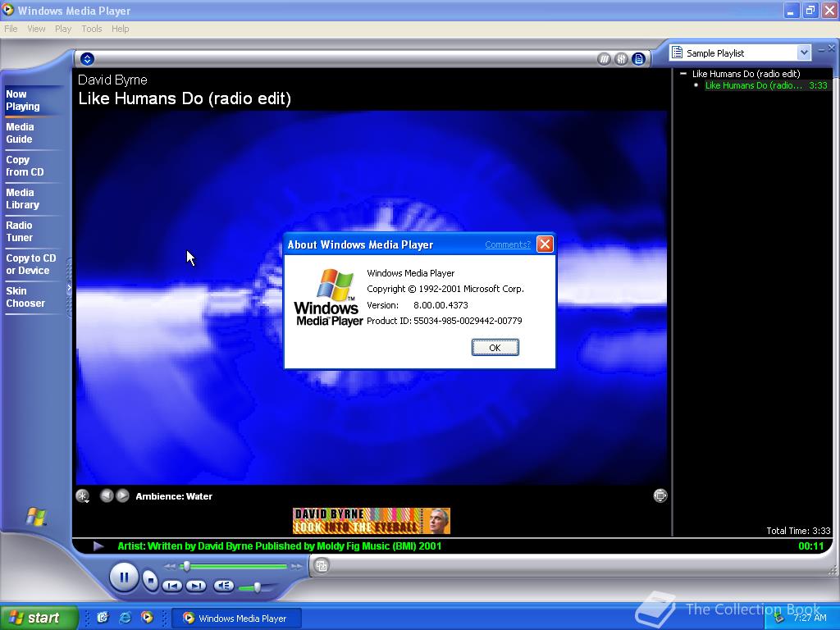Screen dimensions: 840x630
Task: Stop playback with the stop button
Action: pyautogui.click(x=151, y=580)
